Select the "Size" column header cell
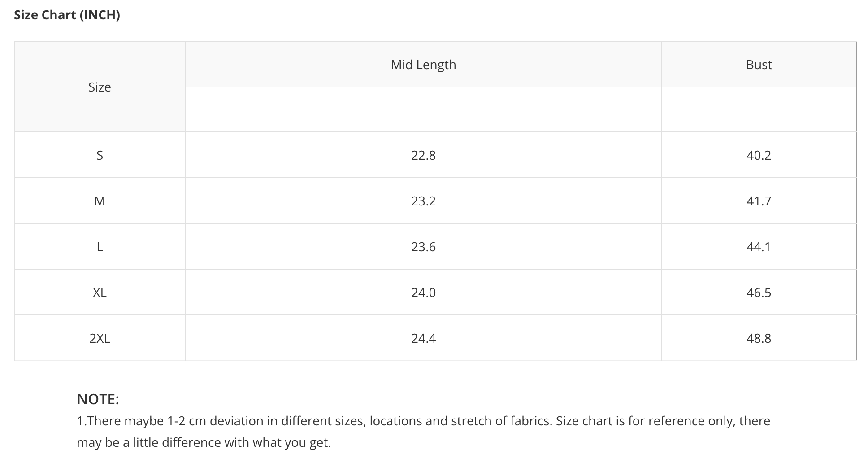The image size is (868, 463). 100,87
